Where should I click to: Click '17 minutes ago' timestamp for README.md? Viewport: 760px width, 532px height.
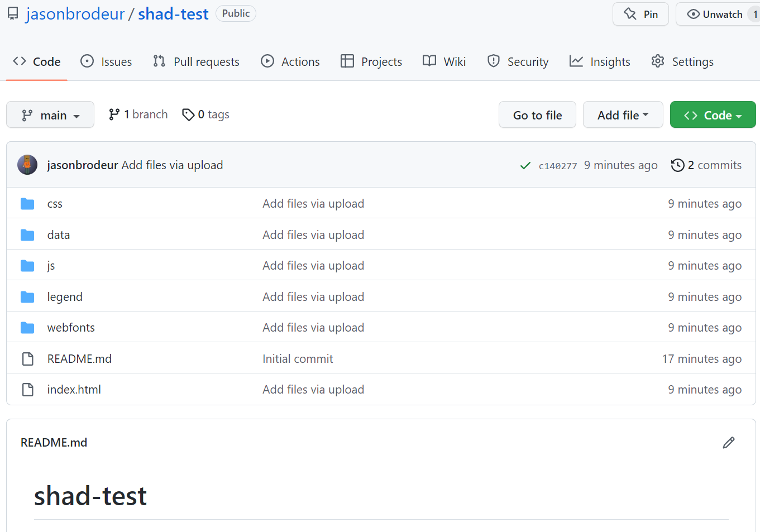702,359
